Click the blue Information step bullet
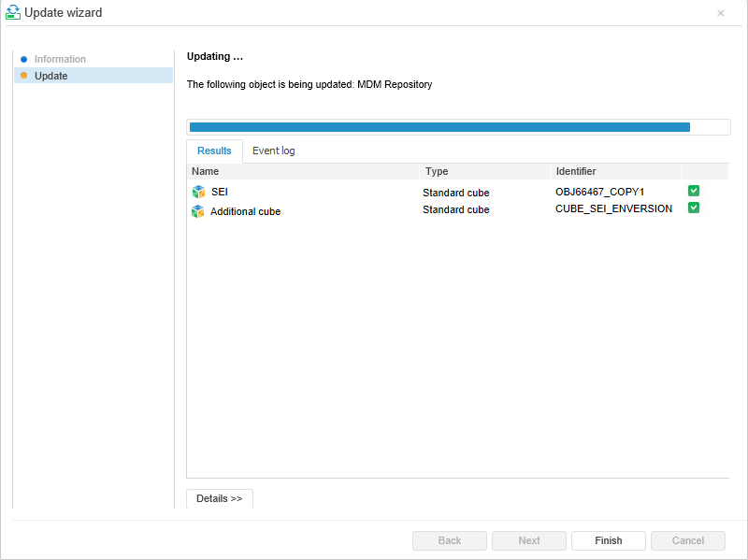This screenshot has width=748, height=560. pos(24,59)
